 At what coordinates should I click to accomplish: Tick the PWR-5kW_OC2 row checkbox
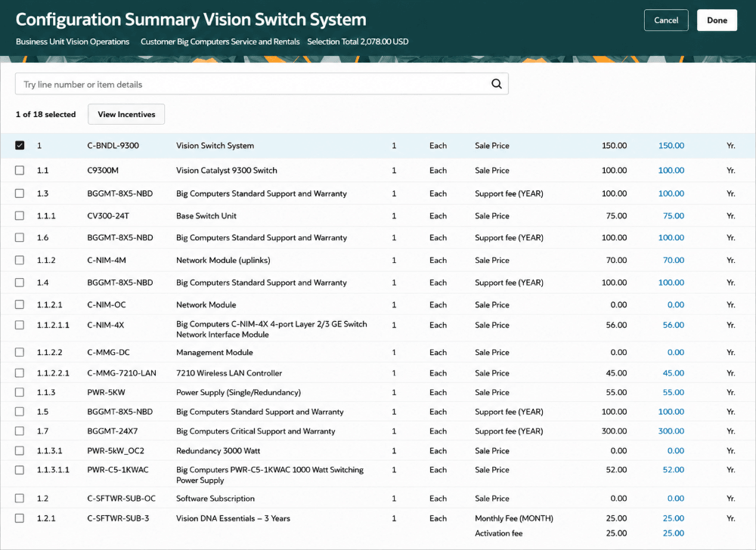point(20,451)
